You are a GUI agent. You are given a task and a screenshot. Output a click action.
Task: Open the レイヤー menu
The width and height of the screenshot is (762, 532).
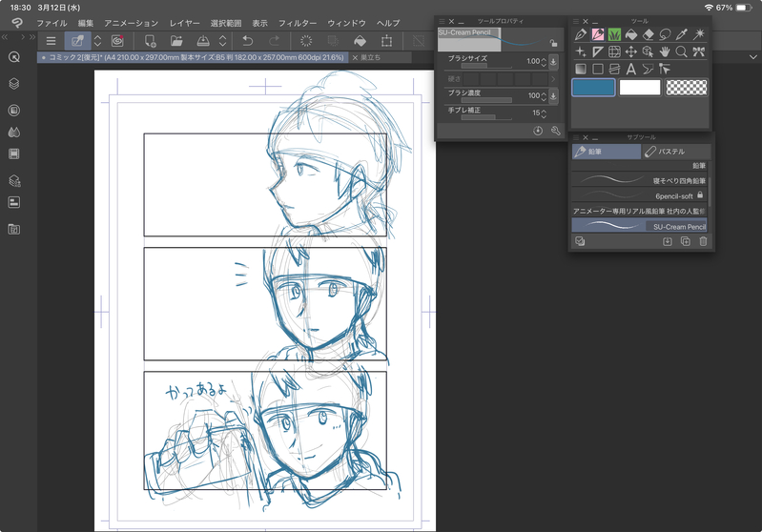click(185, 23)
